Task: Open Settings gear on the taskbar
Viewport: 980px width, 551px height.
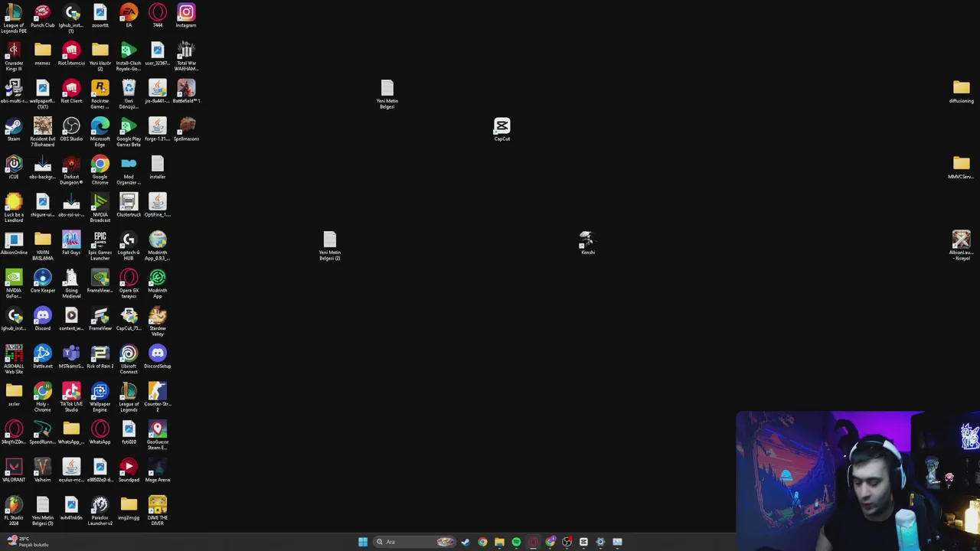Action: (600, 542)
